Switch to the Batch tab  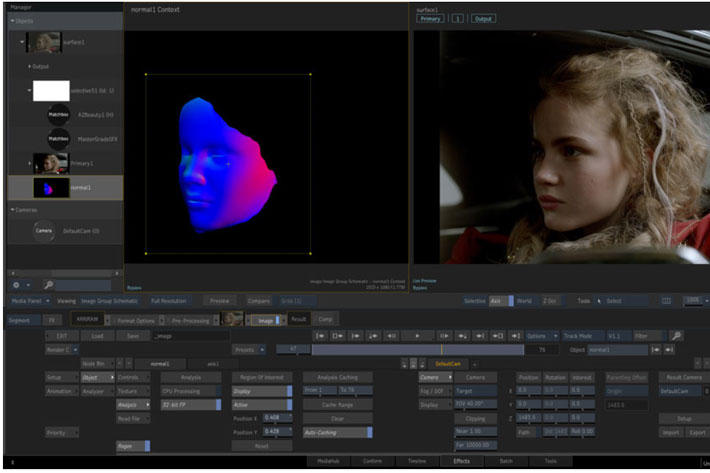(x=506, y=461)
